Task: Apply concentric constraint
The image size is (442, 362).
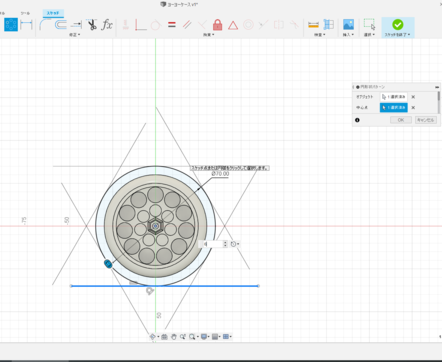Action: (x=248, y=25)
